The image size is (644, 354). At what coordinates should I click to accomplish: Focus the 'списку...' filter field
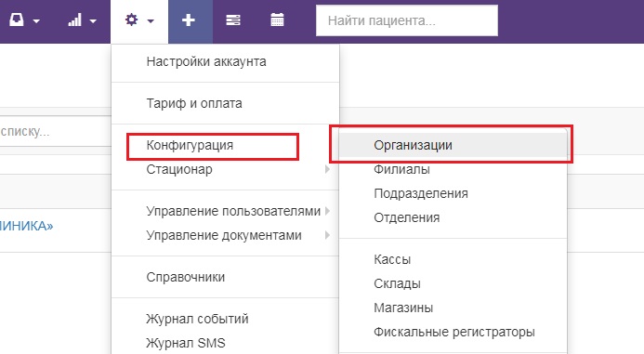55,131
